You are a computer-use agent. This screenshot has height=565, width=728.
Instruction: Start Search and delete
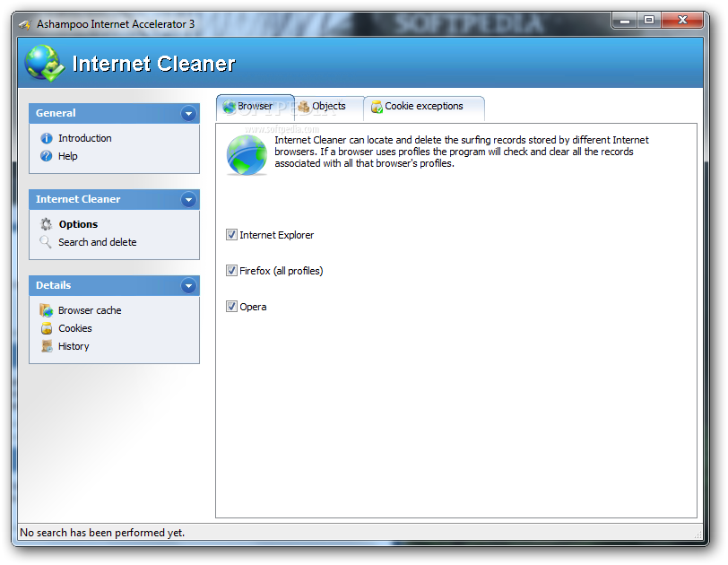98,242
